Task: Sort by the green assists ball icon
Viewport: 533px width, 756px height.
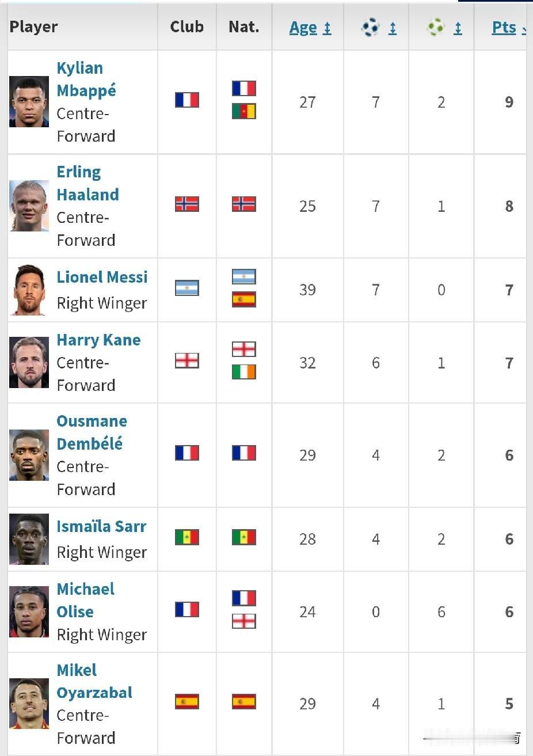Action: point(436,27)
